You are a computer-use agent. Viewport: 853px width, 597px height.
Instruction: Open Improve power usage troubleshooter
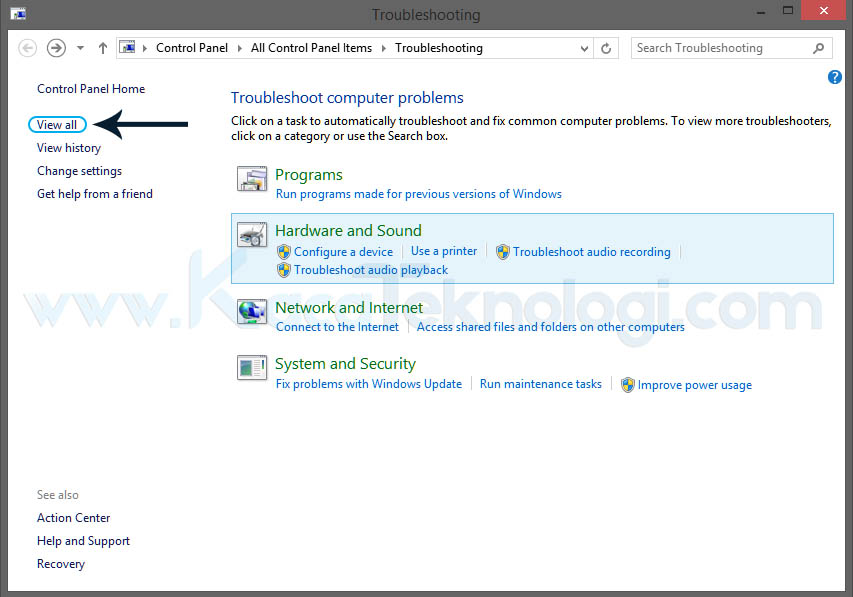(x=695, y=385)
